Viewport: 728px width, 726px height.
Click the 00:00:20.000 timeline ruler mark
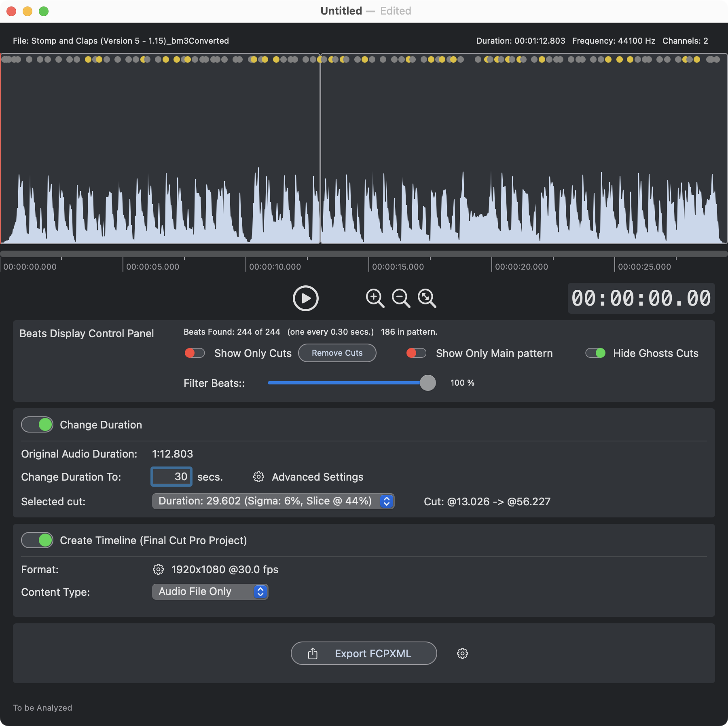(521, 267)
